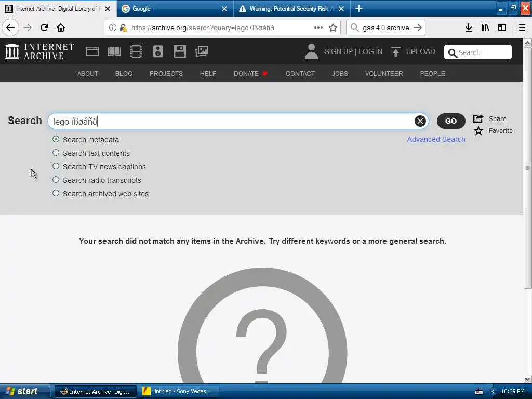The width and height of the screenshot is (532, 399).
Task: Click the header Search box
Action: pos(478,52)
